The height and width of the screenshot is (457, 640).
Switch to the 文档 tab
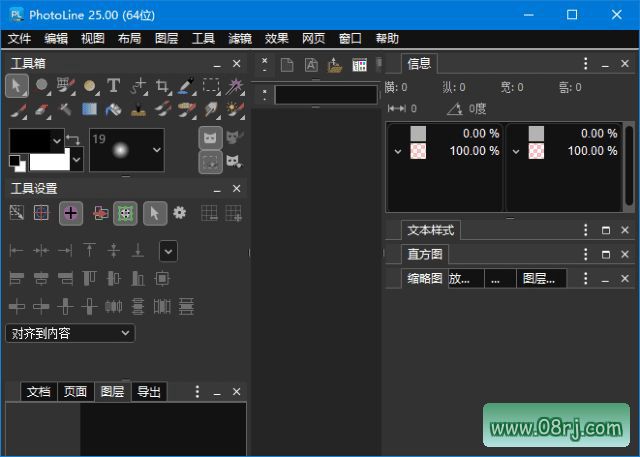pyautogui.click(x=39, y=392)
